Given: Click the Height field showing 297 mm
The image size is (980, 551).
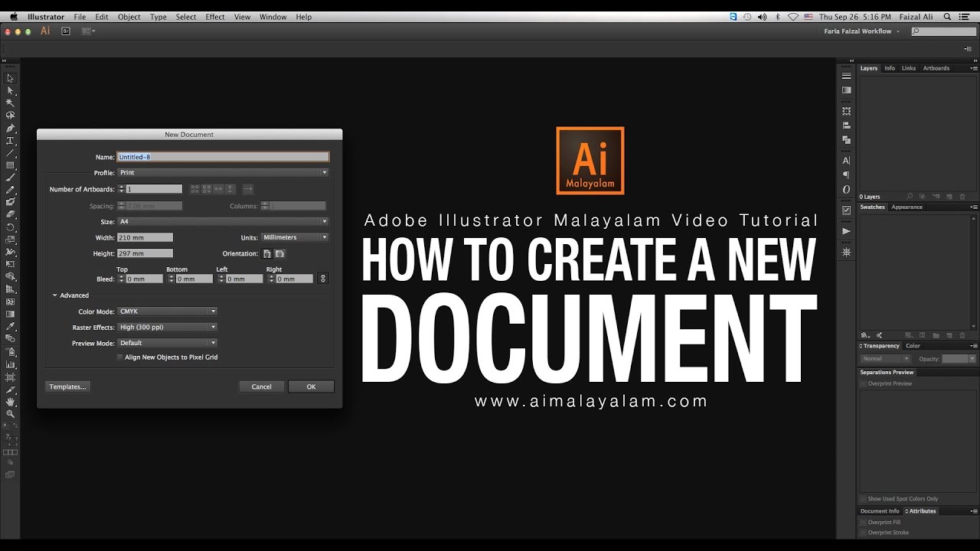Looking at the screenshot, I should [x=145, y=253].
